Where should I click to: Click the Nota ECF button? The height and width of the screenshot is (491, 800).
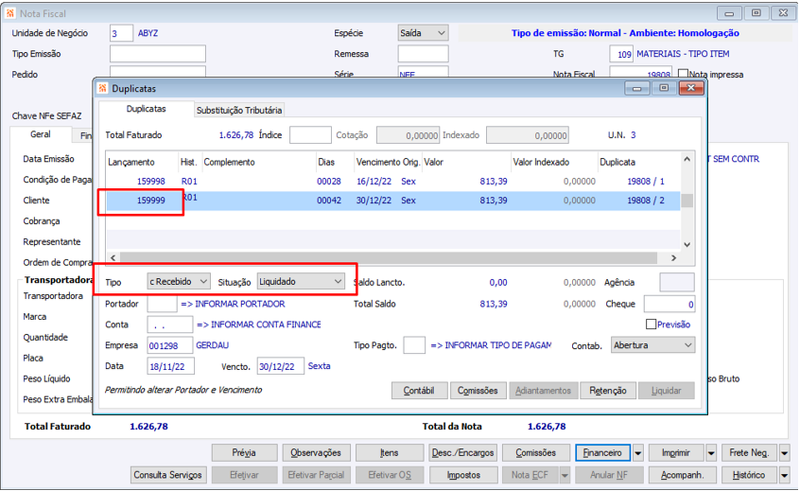tap(531, 475)
